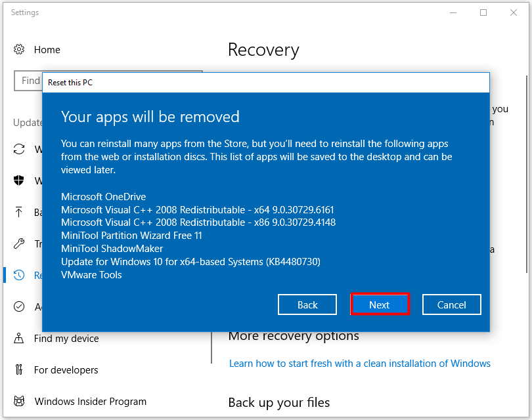This screenshot has width=532, height=420.
Task: Click the Activation checkmark circle icon
Action: coord(19,306)
